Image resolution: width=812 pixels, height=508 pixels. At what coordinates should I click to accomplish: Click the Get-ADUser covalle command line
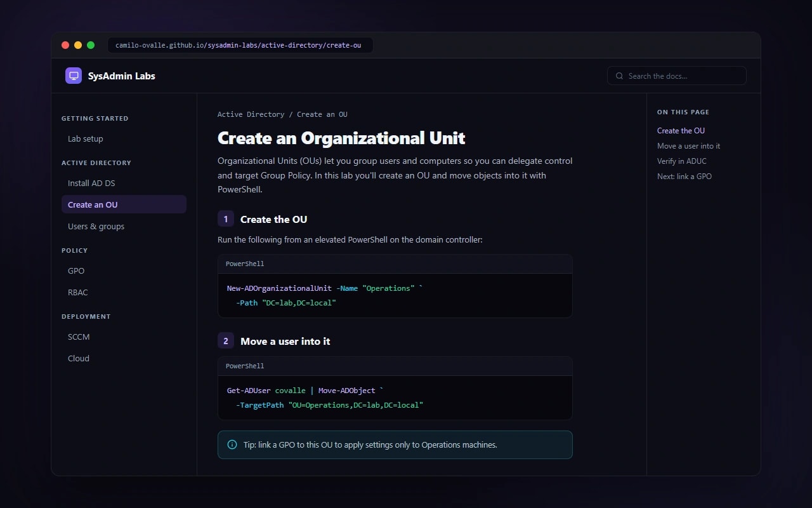tap(305, 391)
